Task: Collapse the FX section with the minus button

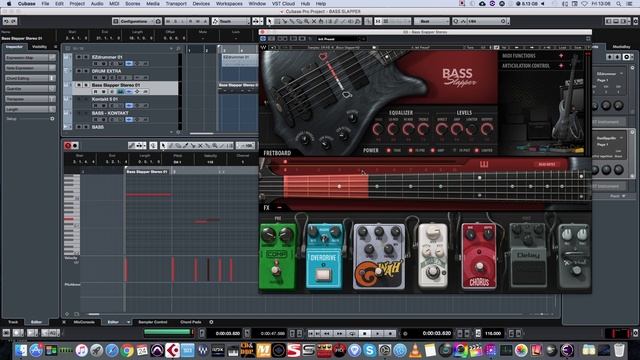Action: coord(280,208)
